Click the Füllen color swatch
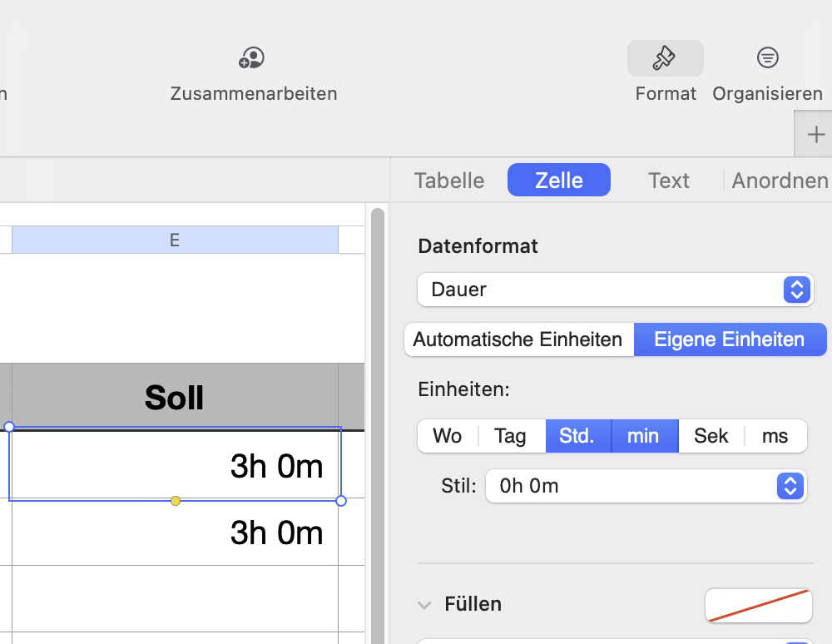The height and width of the screenshot is (644, 832). point(758,605)
